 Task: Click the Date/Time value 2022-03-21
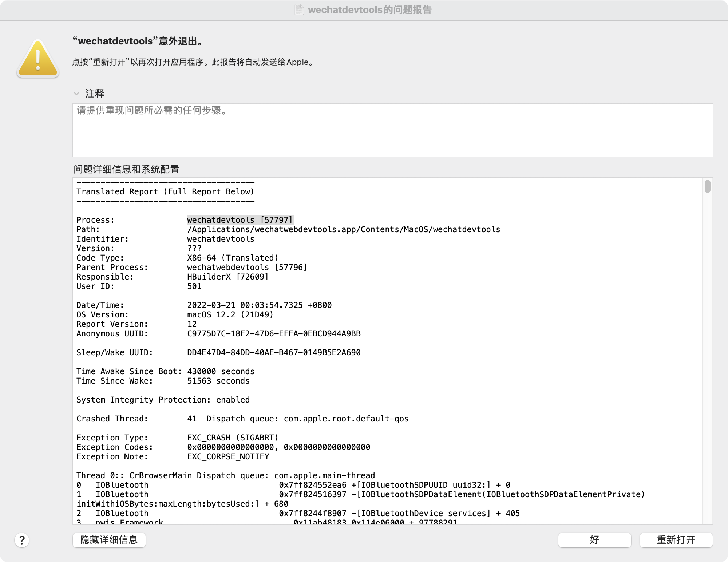click(x=259, y=305)
